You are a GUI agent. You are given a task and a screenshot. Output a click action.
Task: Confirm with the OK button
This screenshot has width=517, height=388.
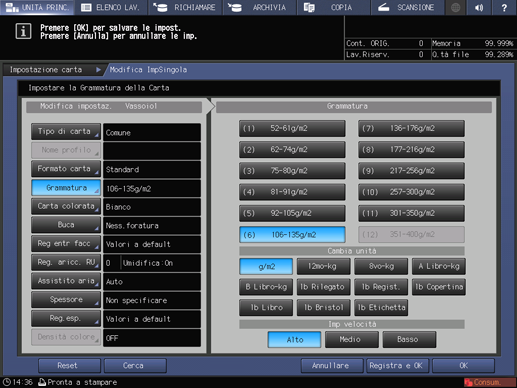click(463, 366)
